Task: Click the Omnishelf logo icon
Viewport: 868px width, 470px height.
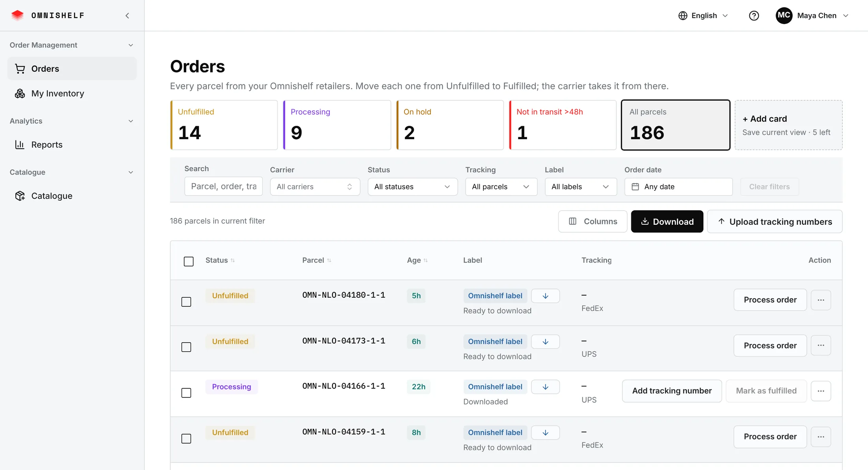Action: click(17, 15)
